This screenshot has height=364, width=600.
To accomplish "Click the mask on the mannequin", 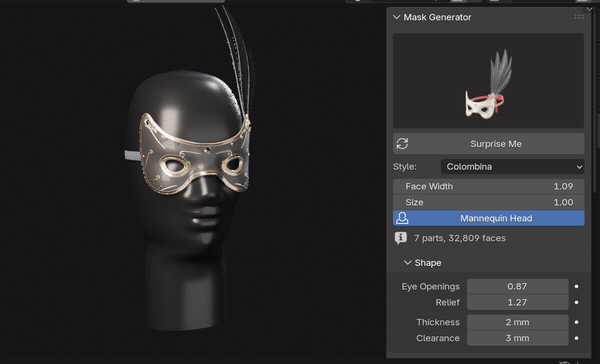I will 195,155.
